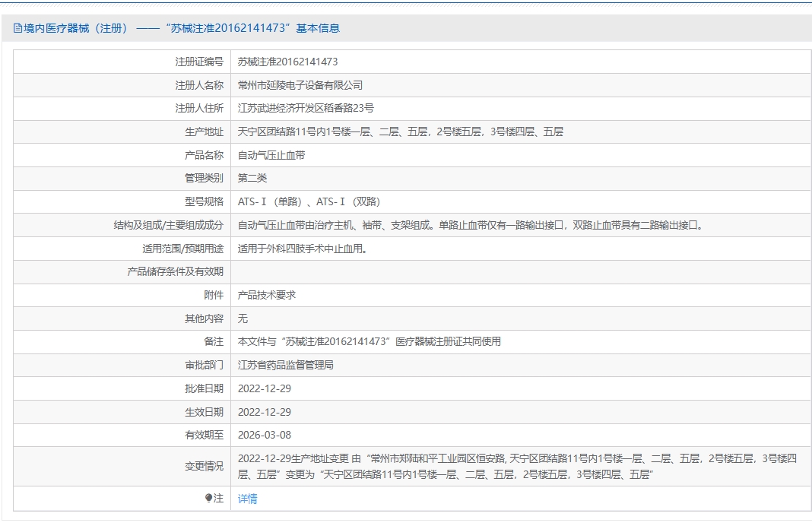This screenshot has width=812, height=526.
Task: Select the 批准日期 value 2022-12-29
Action: 264,388
